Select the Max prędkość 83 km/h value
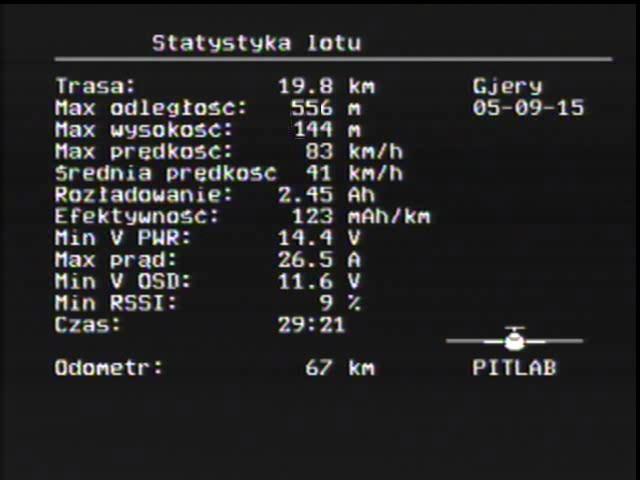The height and width of the screenshot is (480, 640). pyautogui.click(x=354, y=151)
